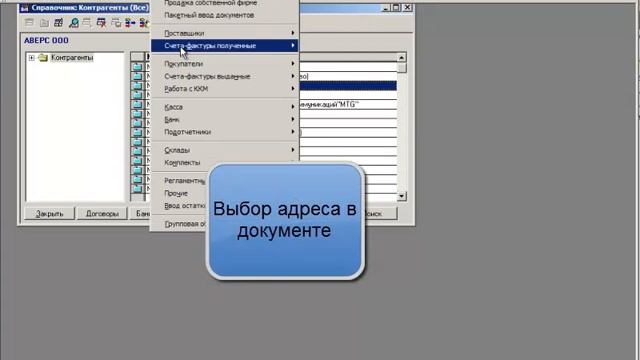Expand the Контрагенты tree node
The image size is (640, 360).
31,58
